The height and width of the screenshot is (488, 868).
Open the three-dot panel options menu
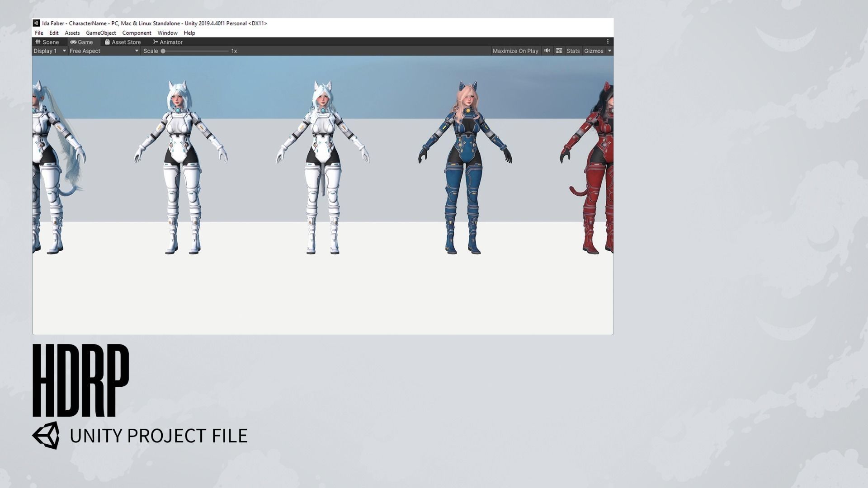[608, 42]
